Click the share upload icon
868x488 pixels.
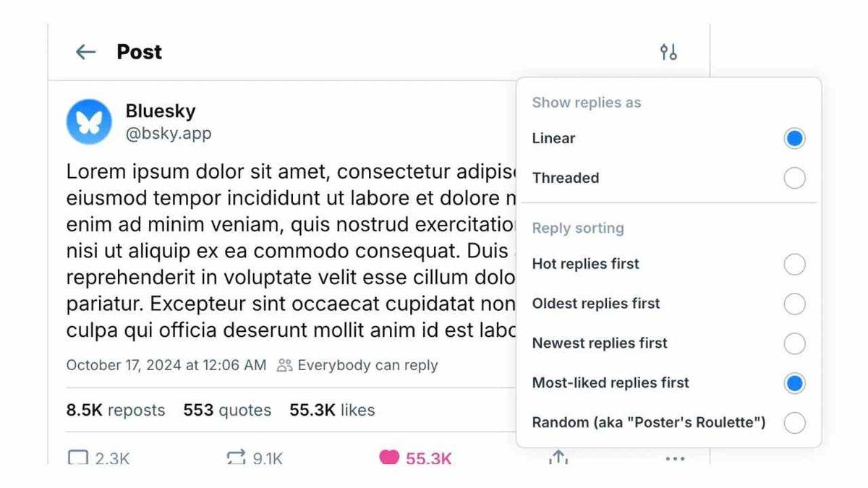coord(557,458)
